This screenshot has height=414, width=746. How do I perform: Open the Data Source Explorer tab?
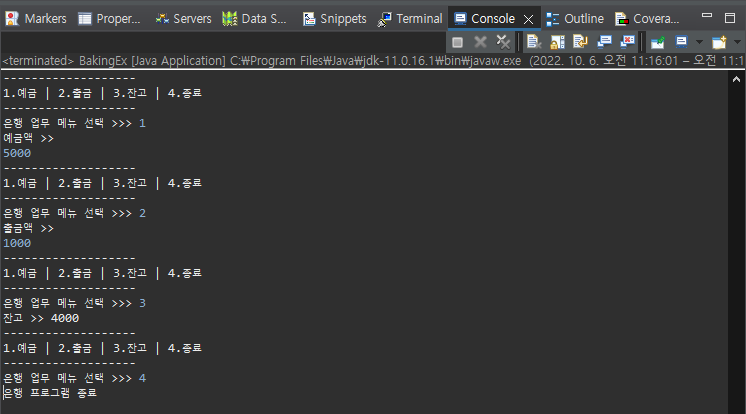coord(255,19)
